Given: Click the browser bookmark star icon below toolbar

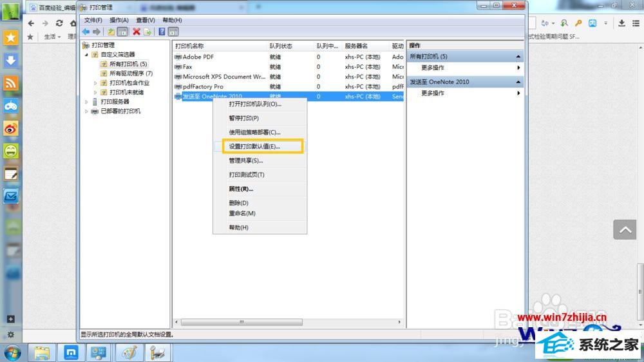Looking at the screenshot, I should pyautogui.click(x=30, y=37).
